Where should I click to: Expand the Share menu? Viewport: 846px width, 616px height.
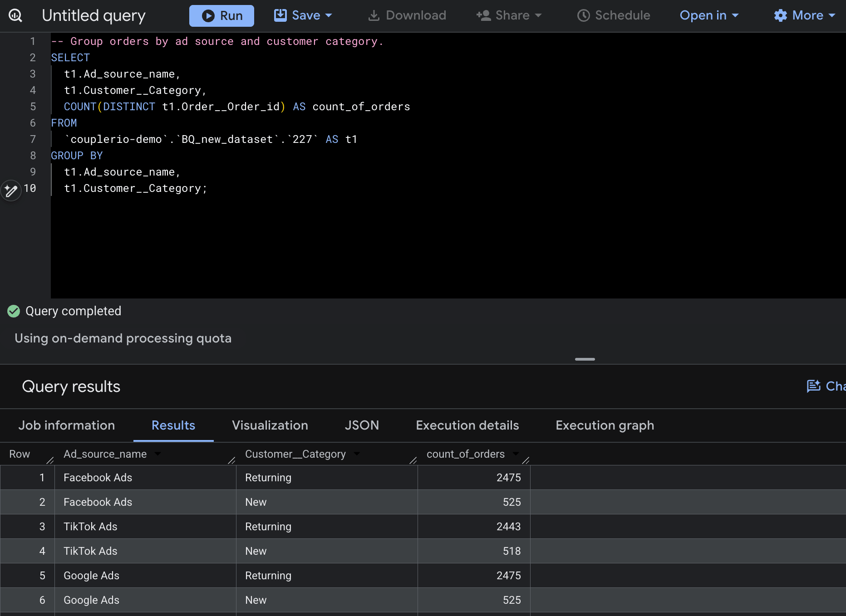509,15
